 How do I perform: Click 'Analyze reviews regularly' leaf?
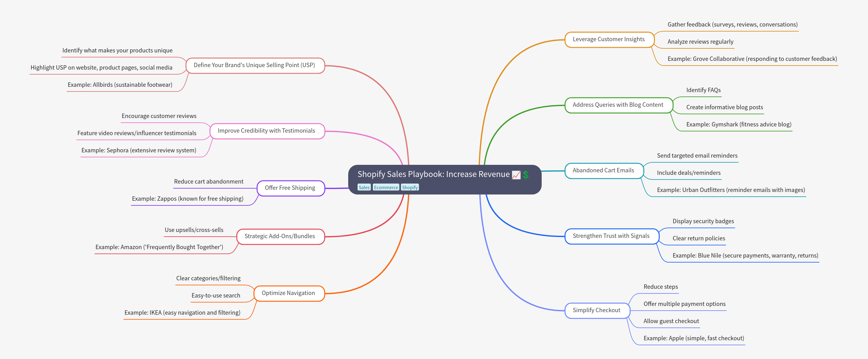(700, 42)
